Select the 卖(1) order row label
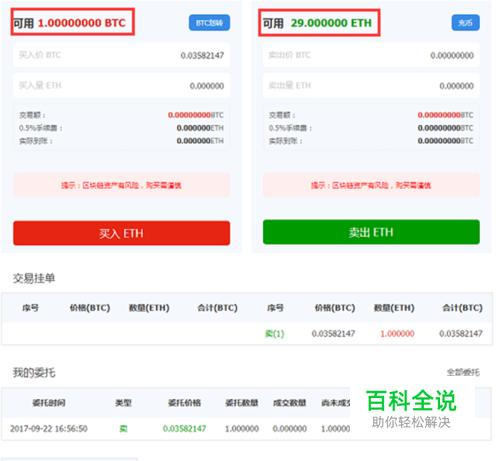500x461 pixels. coord(274,333)
